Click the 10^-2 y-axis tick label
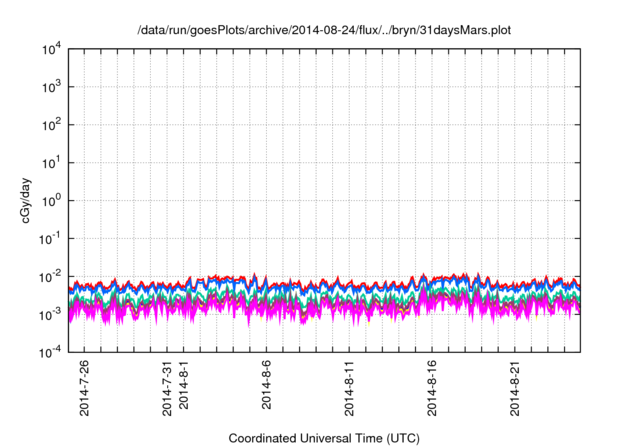The width and height of the screenshot is (640, 448). click(x=50, y=277)
